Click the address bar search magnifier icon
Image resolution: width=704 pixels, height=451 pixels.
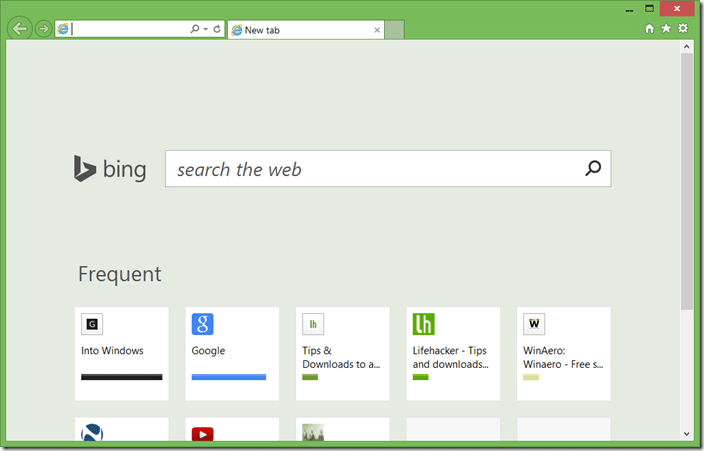[194, 29]
